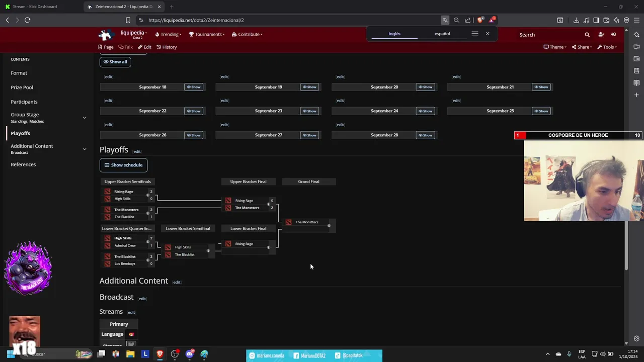
Task: Open File Explorer from the taskbar
Action: (x=130, y=354)
